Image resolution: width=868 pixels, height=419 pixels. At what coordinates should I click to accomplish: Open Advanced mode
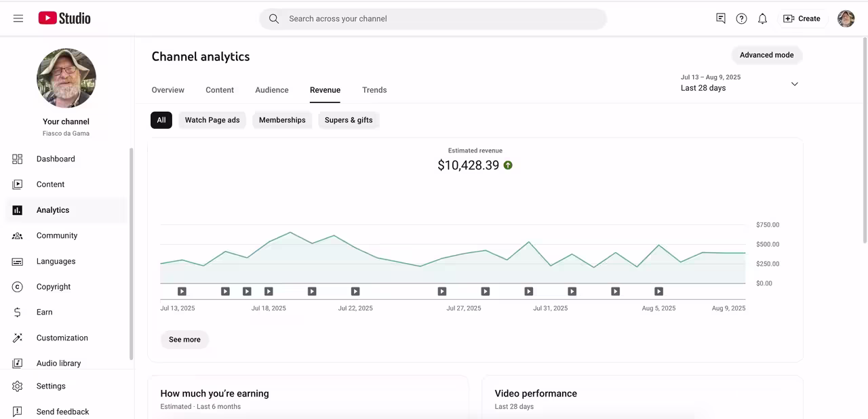coord(766,55)
